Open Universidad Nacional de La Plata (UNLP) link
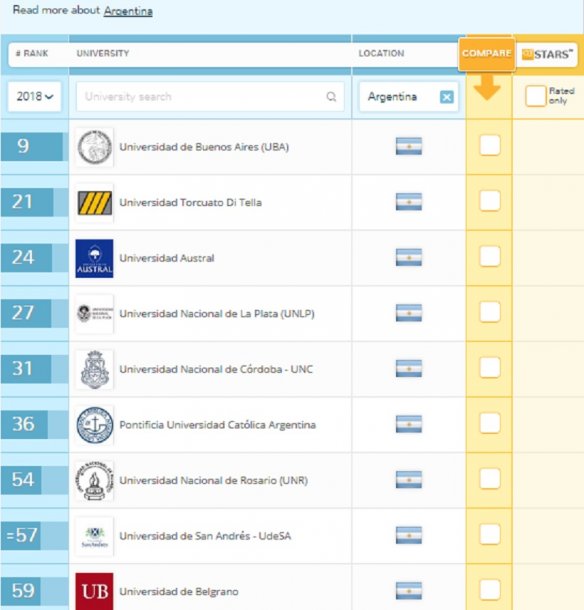This screenshot has height=610, width=584. (x=217, y=314)
